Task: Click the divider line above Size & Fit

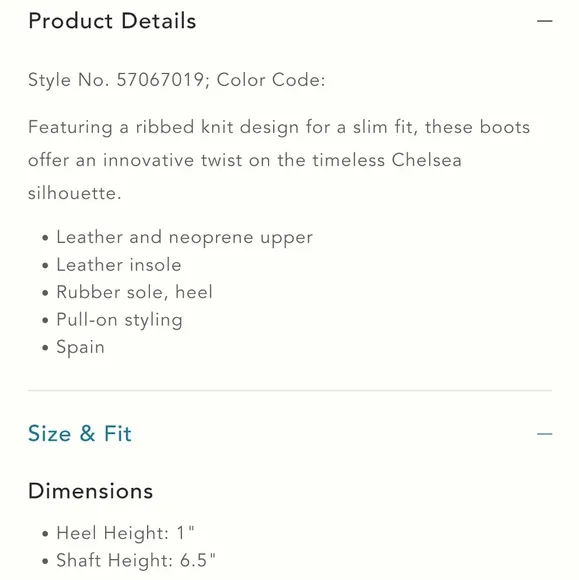Action: pos(290,390)
